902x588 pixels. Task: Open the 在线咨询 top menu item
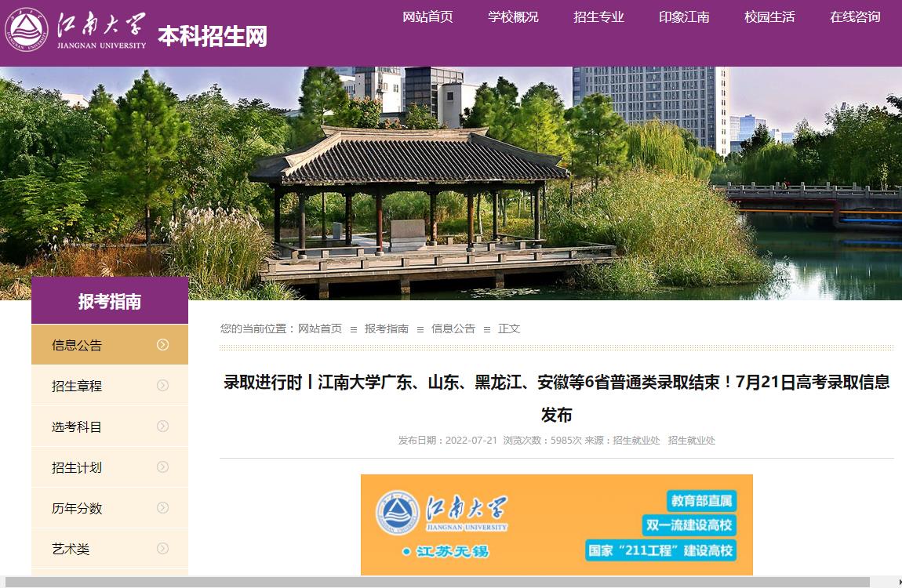pyautogui.click(x=855, y=17)
